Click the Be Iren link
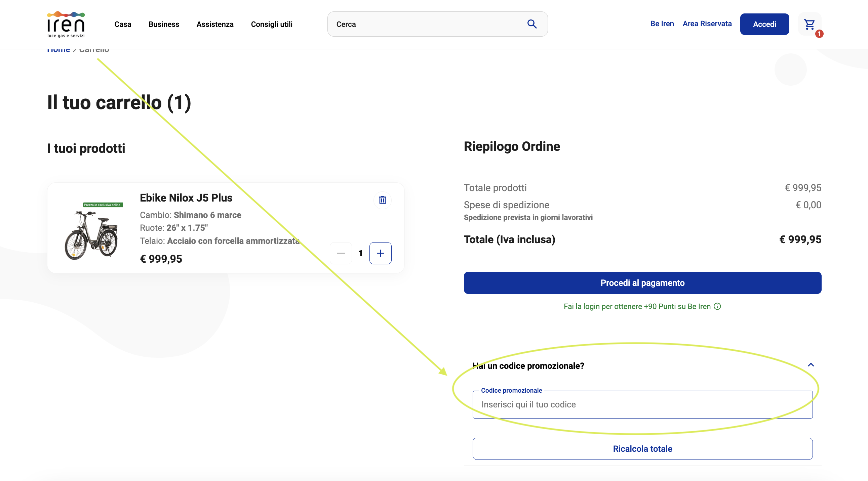 [x=662, y=24]
